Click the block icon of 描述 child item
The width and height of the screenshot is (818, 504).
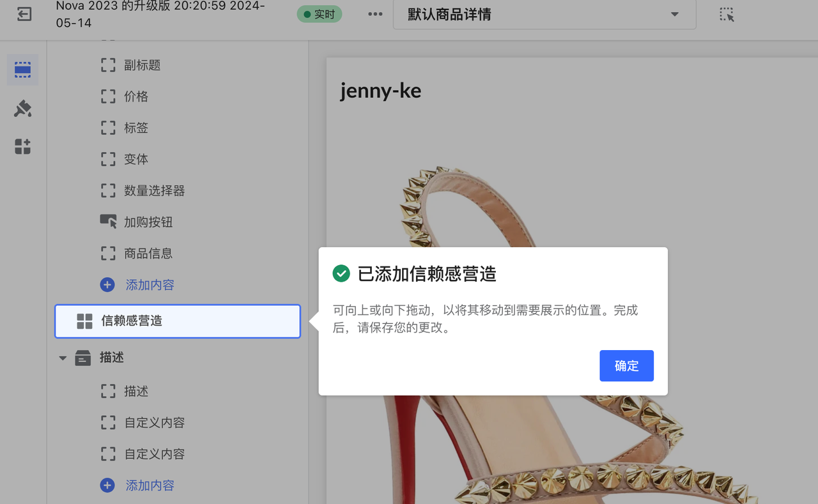click(108, 391)
